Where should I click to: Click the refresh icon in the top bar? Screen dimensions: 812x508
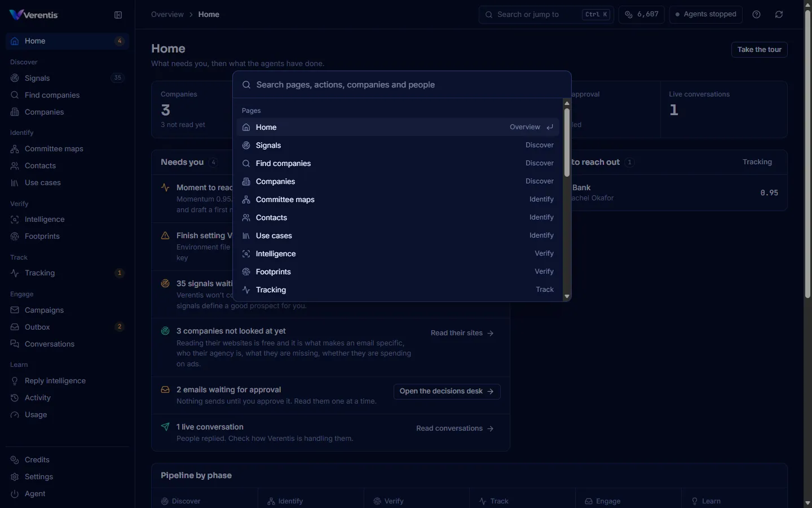click(x=779, y=15)
